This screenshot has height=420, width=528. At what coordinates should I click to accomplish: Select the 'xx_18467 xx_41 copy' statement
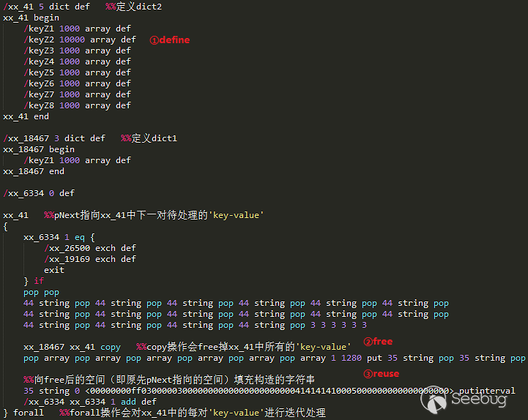[x=72, y=347]
